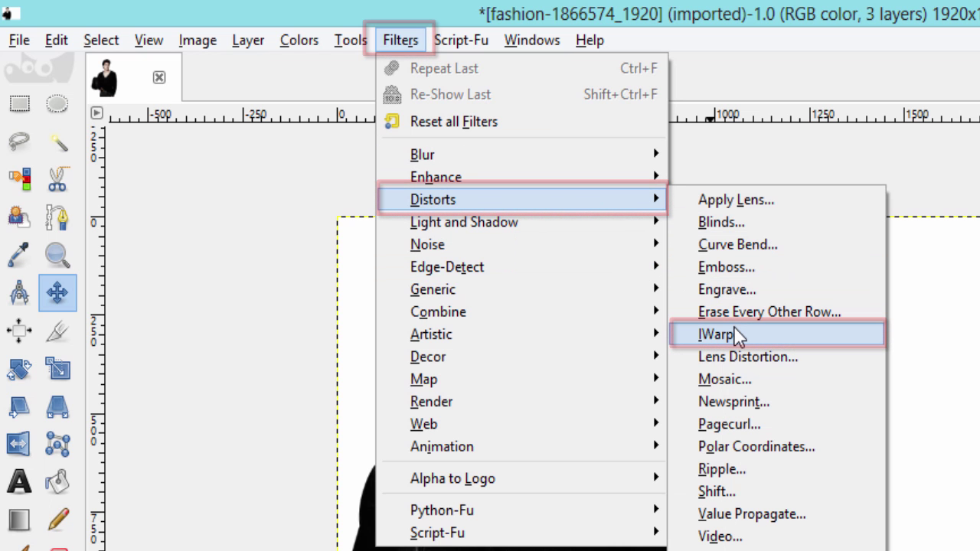Open the File menu
This screenshot has height=551, width=980.
19,40
